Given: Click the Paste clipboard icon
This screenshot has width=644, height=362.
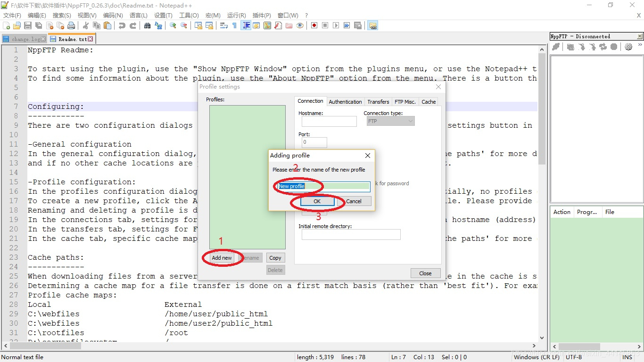Looking at the screenshot, I should 107,25.
